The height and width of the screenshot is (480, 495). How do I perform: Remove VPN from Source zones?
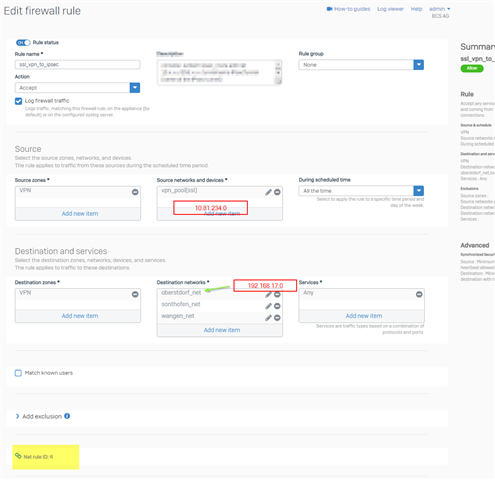135,192
